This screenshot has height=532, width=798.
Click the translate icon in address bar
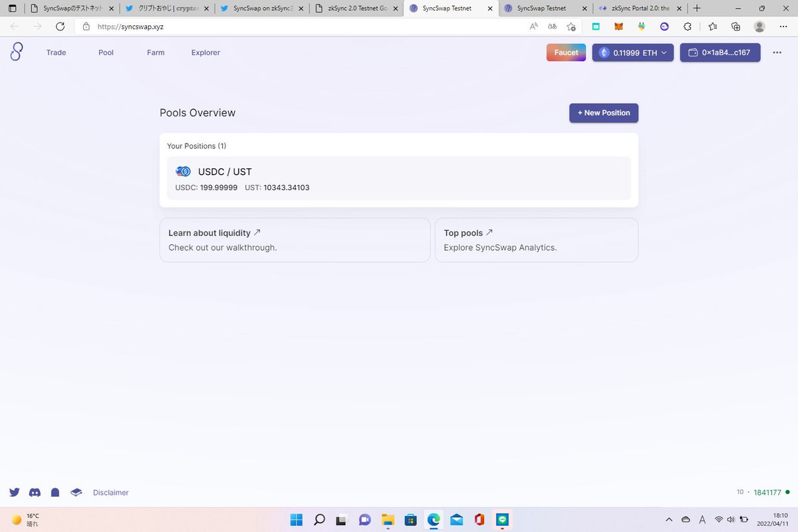click(552, 27)
